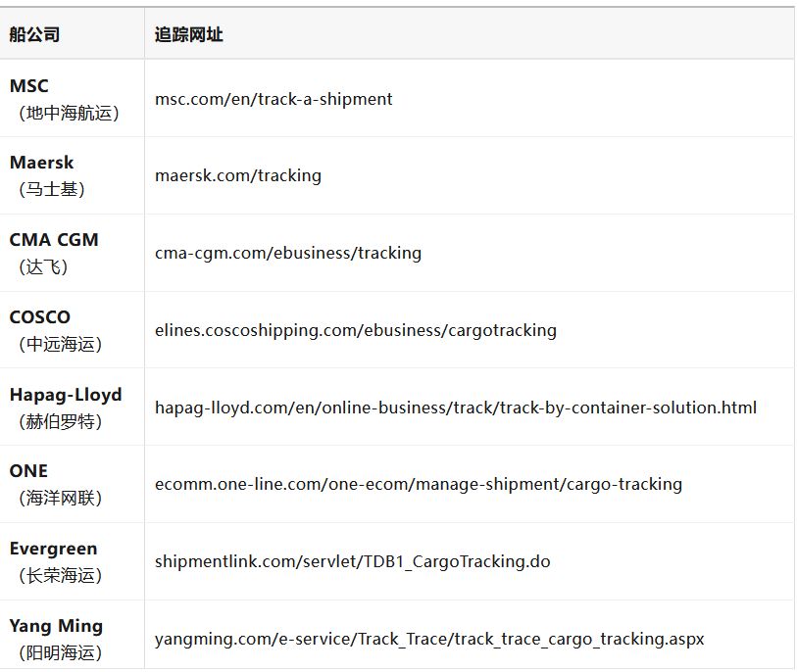The width and height of the screenshot is (797, 672).
Task: Click the Yang Ming company name
Action: pyautogui.click(x=56, y=626)
